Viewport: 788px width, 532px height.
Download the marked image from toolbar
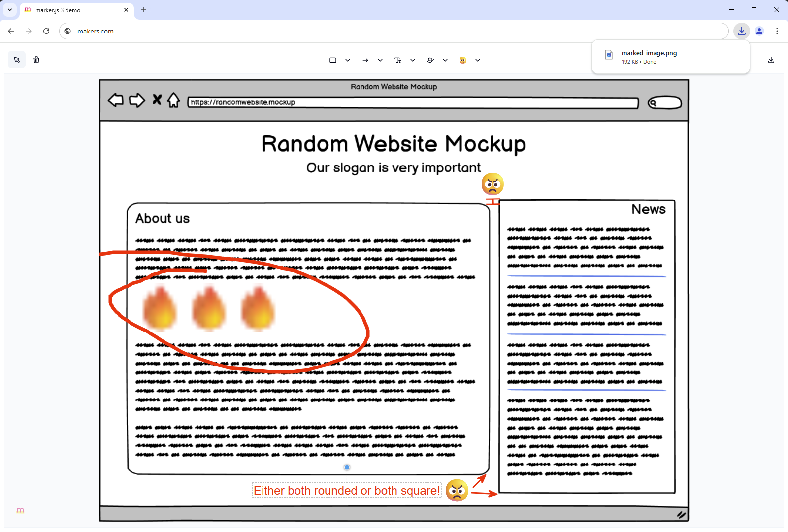click(771, 60)
